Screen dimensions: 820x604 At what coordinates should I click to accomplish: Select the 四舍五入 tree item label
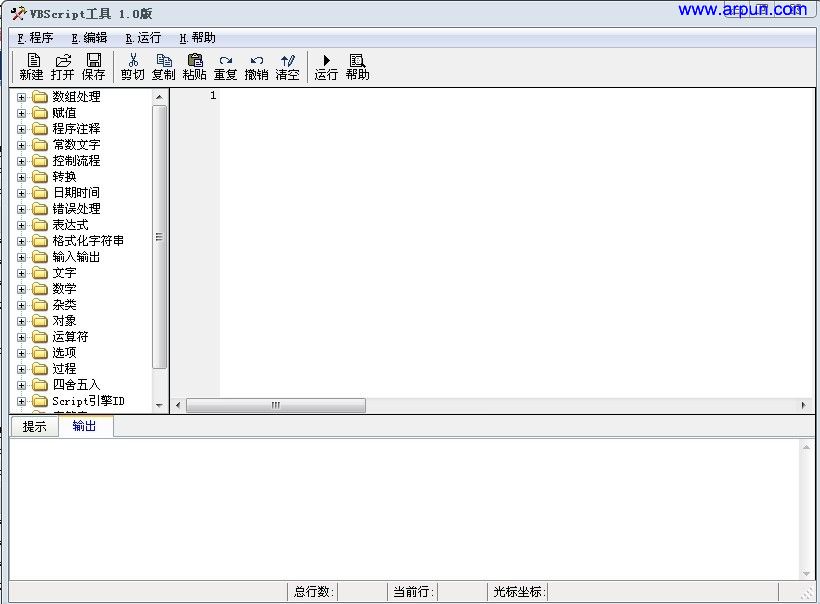coord(76,385)
